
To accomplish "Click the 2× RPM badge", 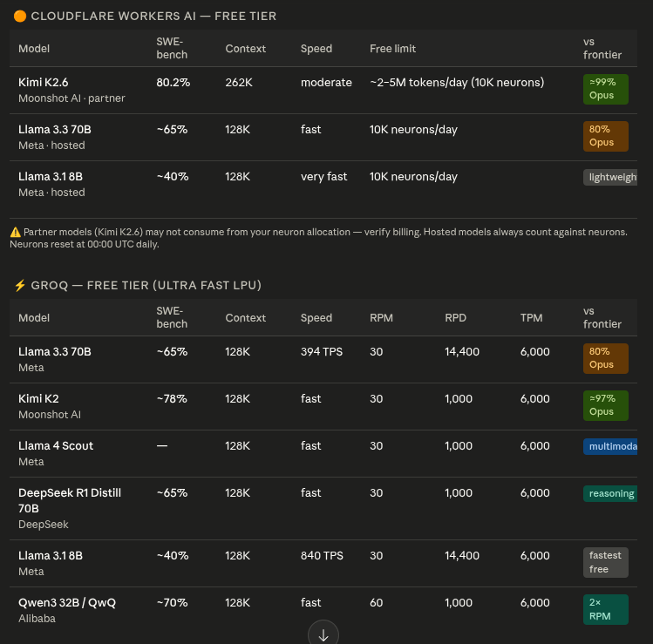I will tap(606, 609).
